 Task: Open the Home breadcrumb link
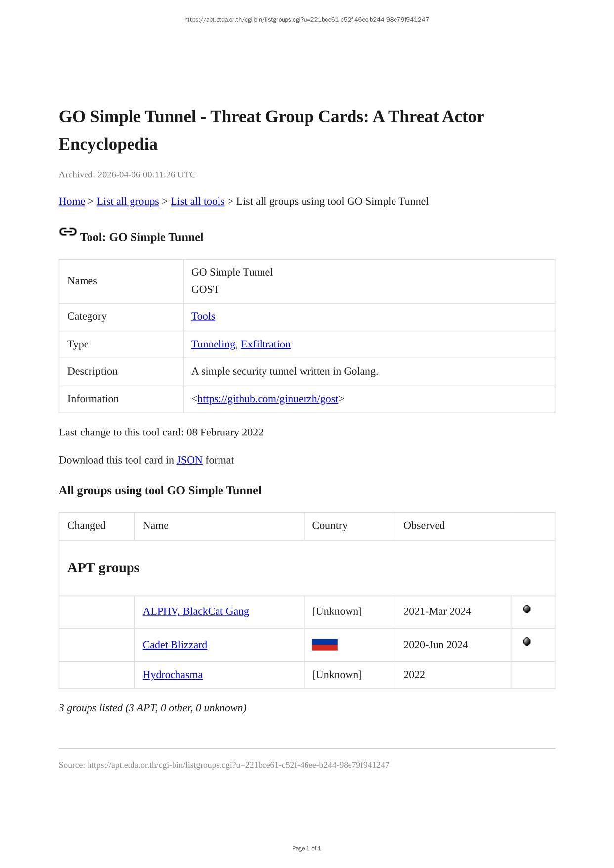coord(72,201)
